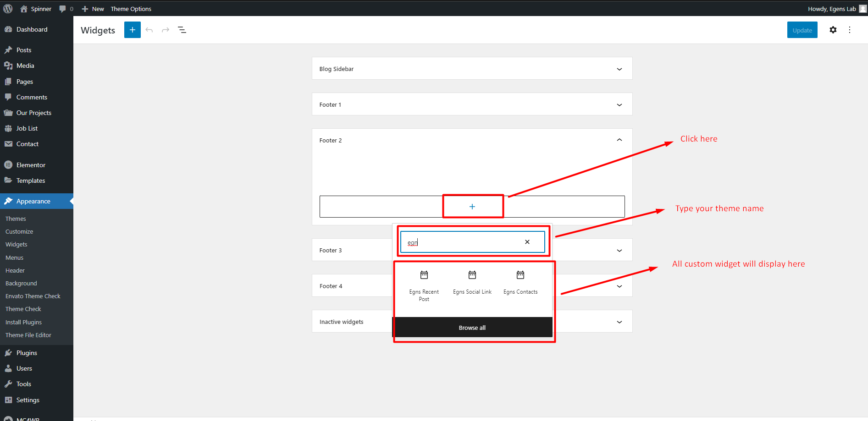Expand the Inactive widgets chevron
Image resolution: width=868 pixels, height=421 pixels.
[x=619, y=322]
